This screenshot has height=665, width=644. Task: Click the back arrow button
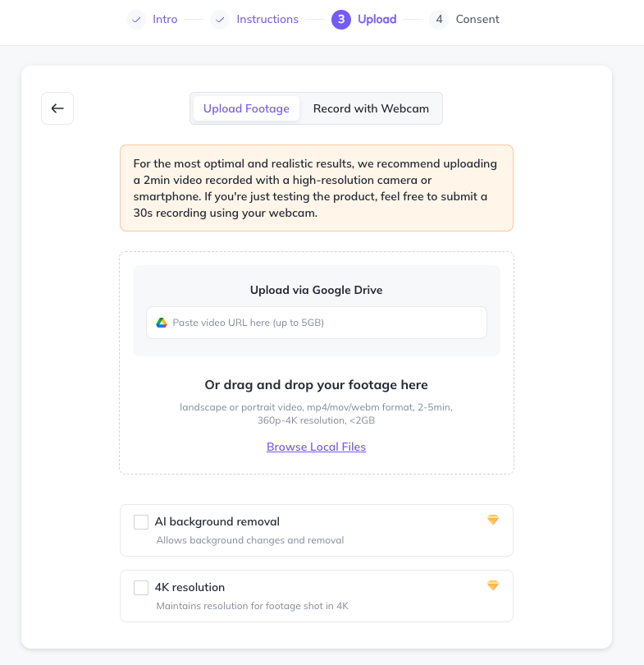pyautogui.click(x=57, y=108)
